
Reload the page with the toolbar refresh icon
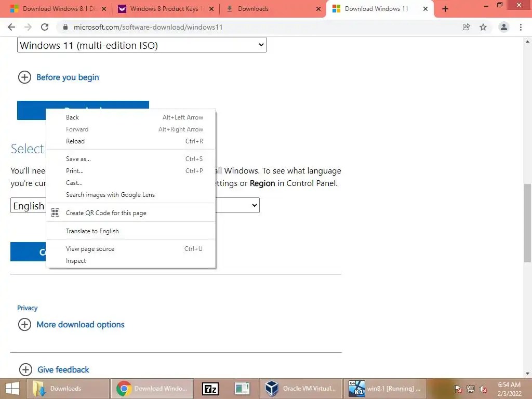pos(45,27)
